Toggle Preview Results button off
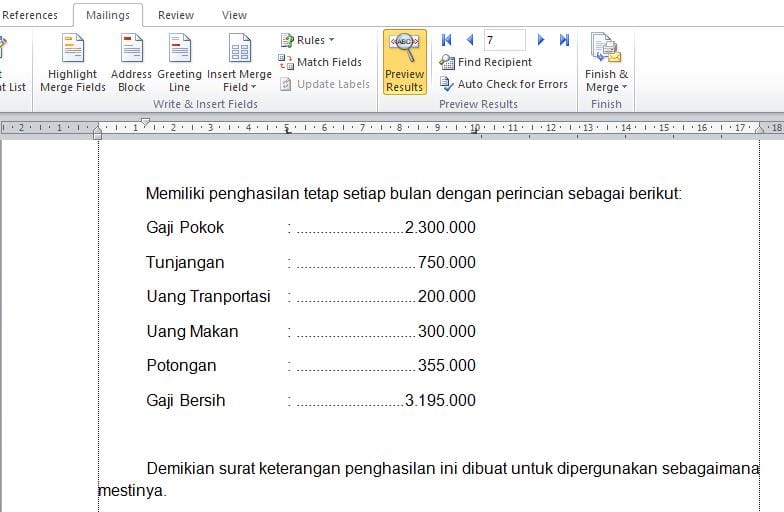784x512 pixels. [404, 62]
